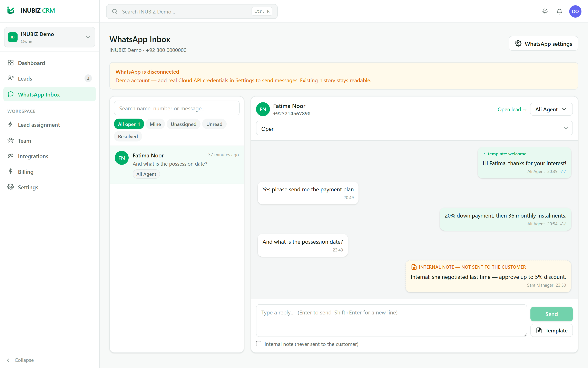Click the WhatsApp Inbox chat bubble icon

[10, 94]
